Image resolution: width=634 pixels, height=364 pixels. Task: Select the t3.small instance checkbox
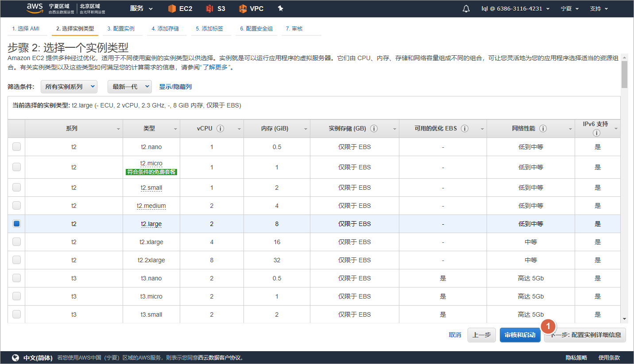tap(16, 314)
